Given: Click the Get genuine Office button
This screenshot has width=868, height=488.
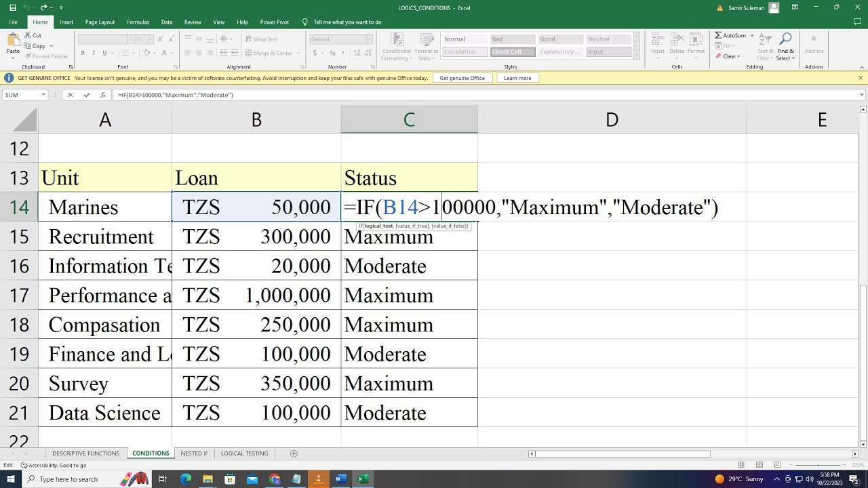Looking at the screenshot, I should coord(462,78).
